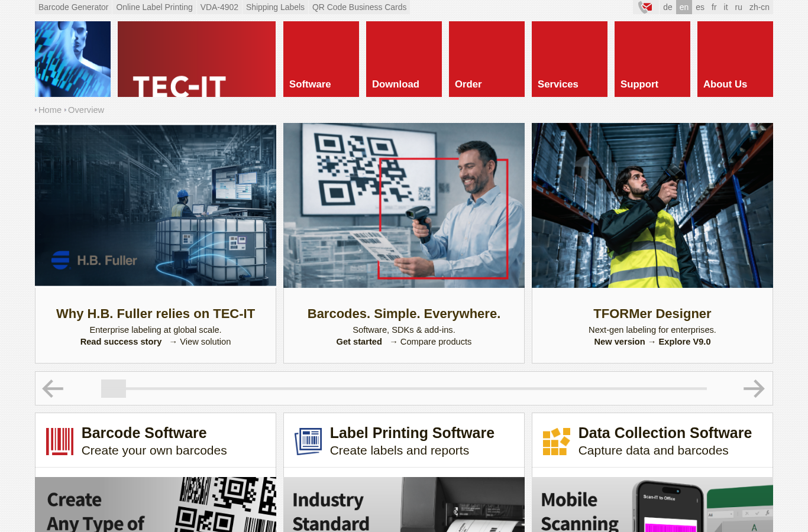Image resolution: width=808 pixels, height=532 pixels.
Task: Open the Services menu tile
Action: tap(570, 59)
